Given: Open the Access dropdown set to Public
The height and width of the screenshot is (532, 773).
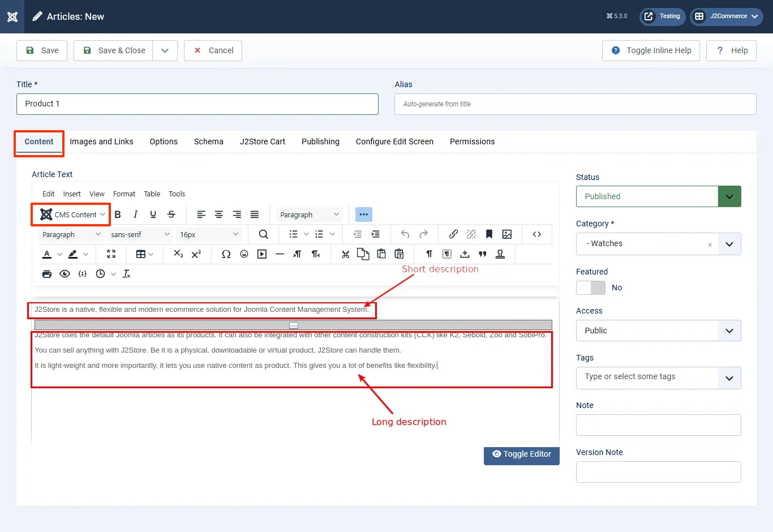Looking at the screenshot, I should (659, 331).
